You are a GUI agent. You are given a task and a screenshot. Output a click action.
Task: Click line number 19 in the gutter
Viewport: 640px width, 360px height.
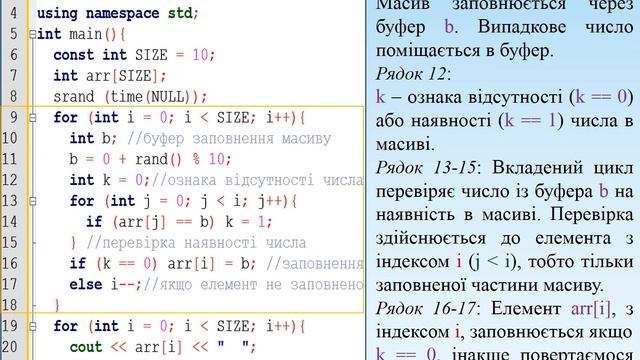[x=10, y=326]
